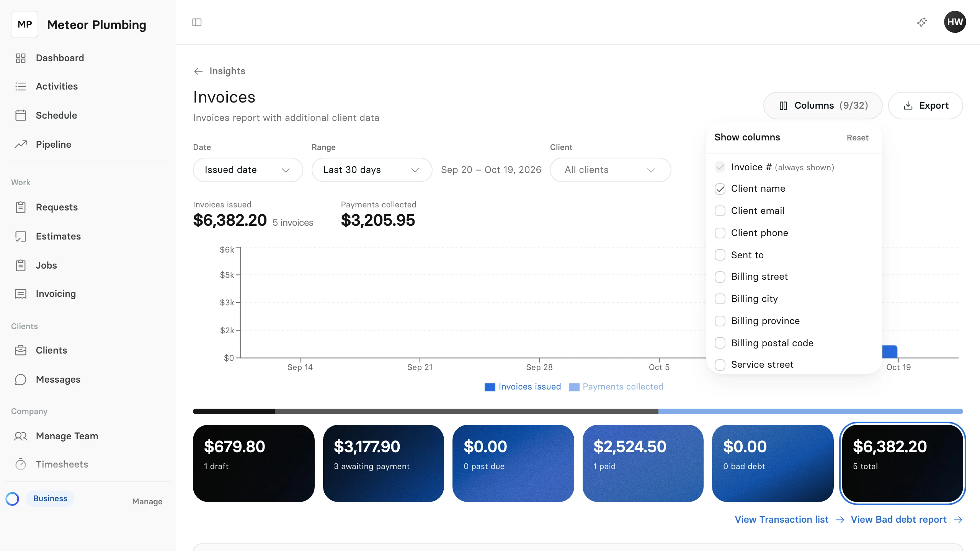980x551 pixels.
Task: Reset the shown columns
Action: pyautogui.click(x=857, y=138)
